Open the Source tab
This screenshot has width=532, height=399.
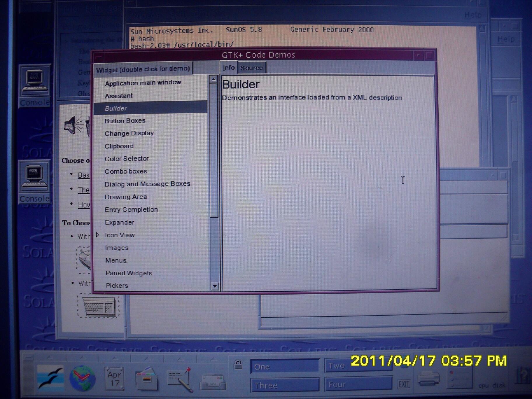point(251,68)
